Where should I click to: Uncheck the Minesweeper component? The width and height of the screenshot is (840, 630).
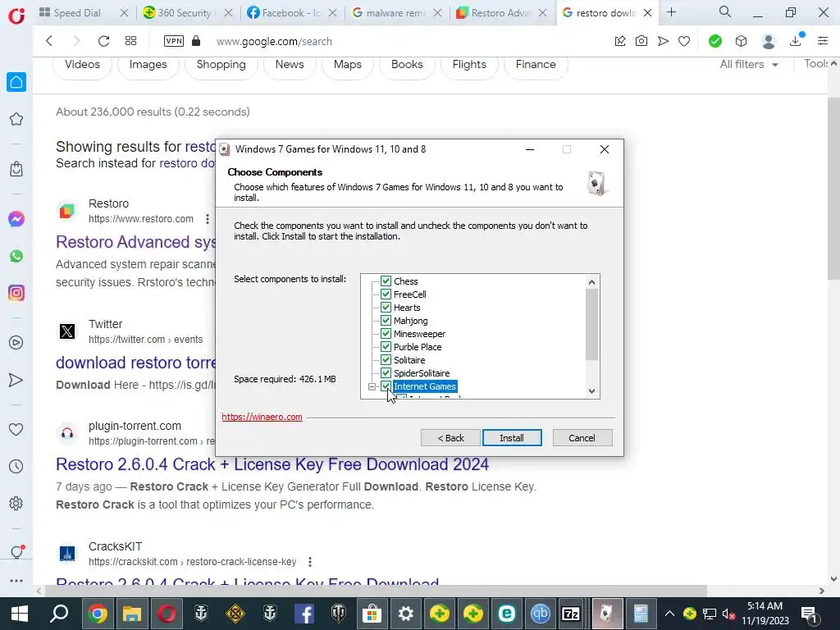(386, 334)
